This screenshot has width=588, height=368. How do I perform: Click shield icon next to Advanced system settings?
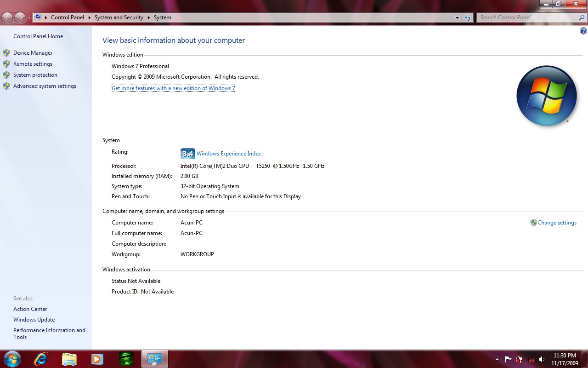click(6, 86)
